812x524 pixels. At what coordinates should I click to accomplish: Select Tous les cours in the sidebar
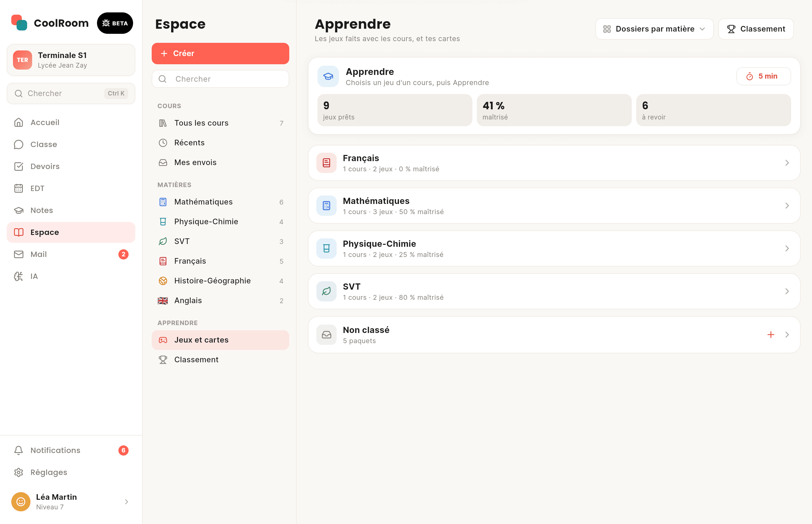click(x=220, y=123)
